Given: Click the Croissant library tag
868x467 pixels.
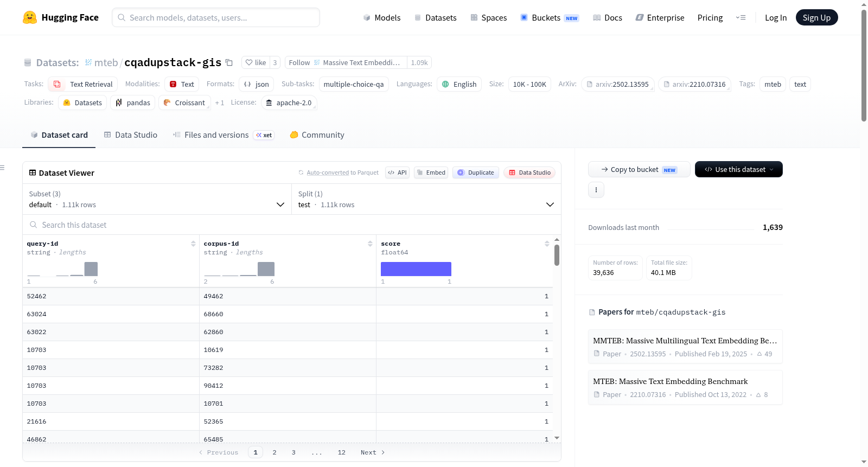Looking at the screenshot, I should pos(184,103).
